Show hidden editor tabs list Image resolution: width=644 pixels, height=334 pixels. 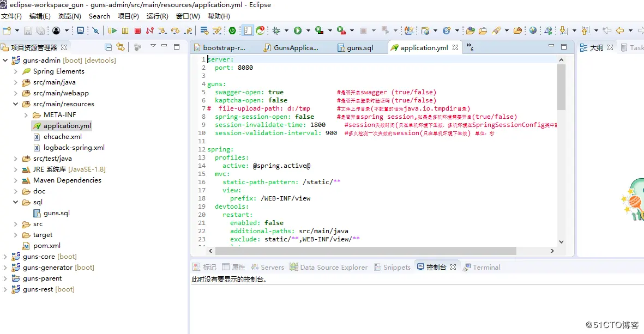(x=470, y=47)
